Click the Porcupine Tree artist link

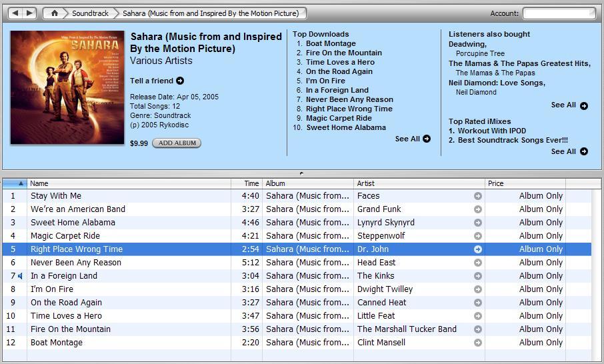[480, 53]
